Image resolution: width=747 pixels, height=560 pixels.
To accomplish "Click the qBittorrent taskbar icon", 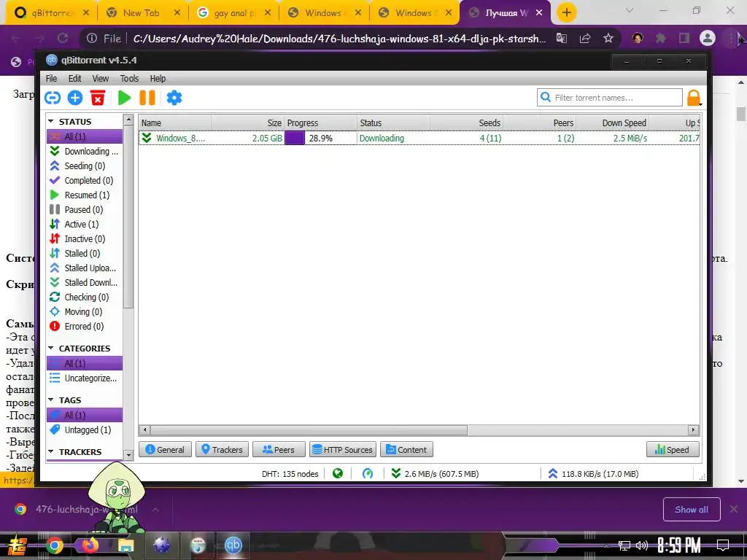I will point(233,545).
